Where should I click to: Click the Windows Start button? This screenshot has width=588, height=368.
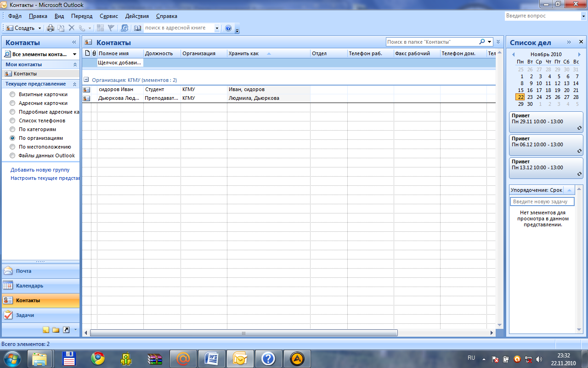[11, 358]
